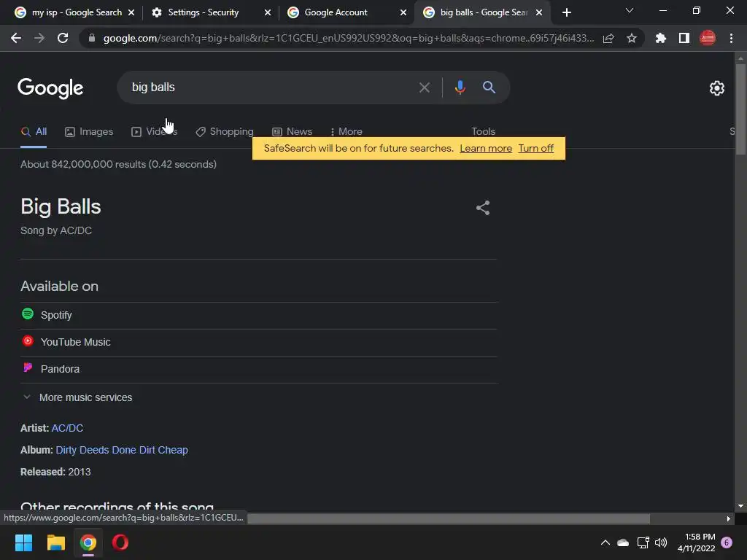Share this page icon in address bar
The height and width of the screenshot is (560, 747).
pos(608,38)
